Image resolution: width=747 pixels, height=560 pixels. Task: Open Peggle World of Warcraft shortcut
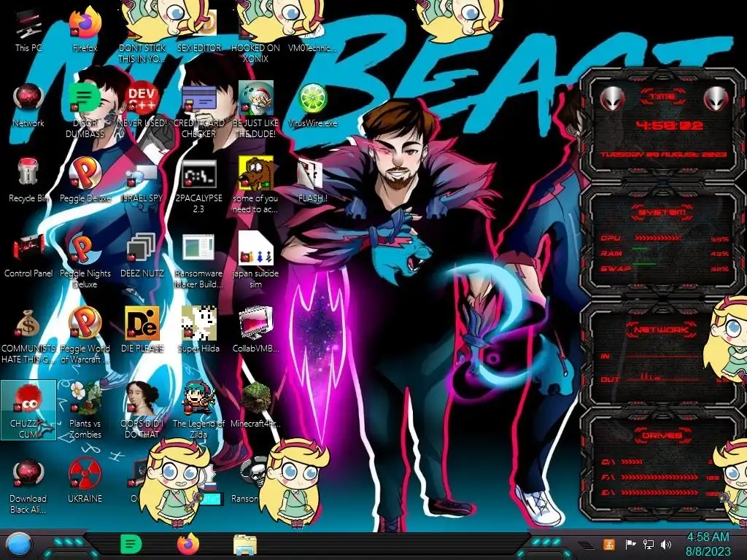point(85,335)
